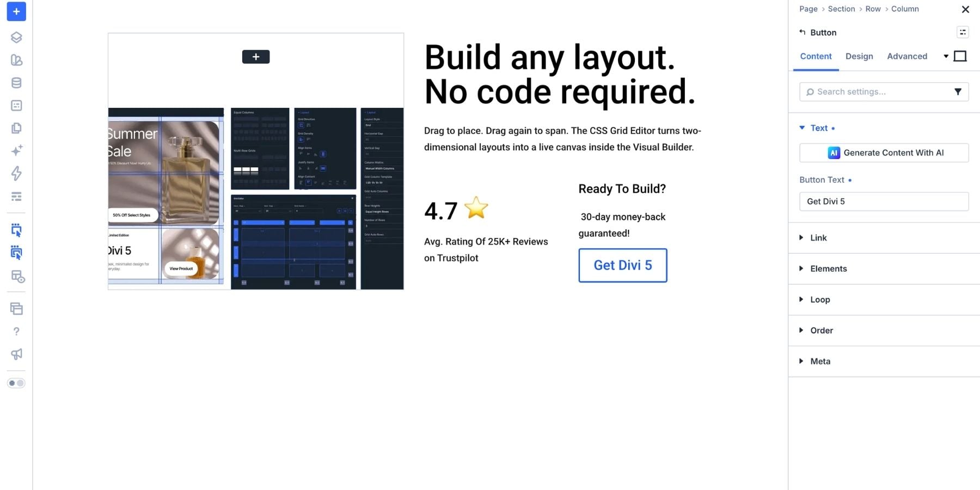Open the Layers panel icon in sidebar
The width and height of the screenshot is (980, 490).
tap(16, 38)
